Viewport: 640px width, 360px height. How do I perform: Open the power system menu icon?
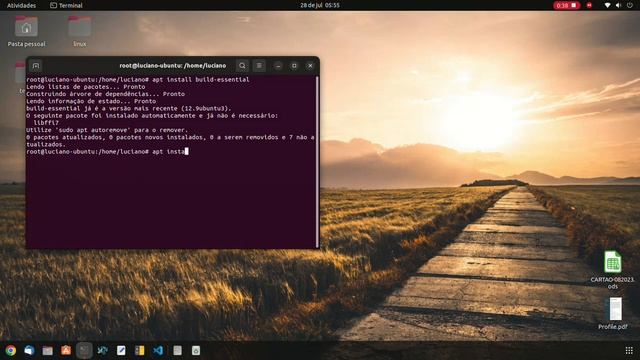point(630,5)
